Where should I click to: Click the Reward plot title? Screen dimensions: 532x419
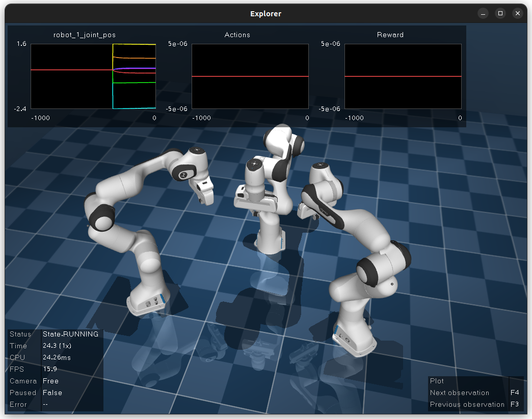tap(390, 35)
